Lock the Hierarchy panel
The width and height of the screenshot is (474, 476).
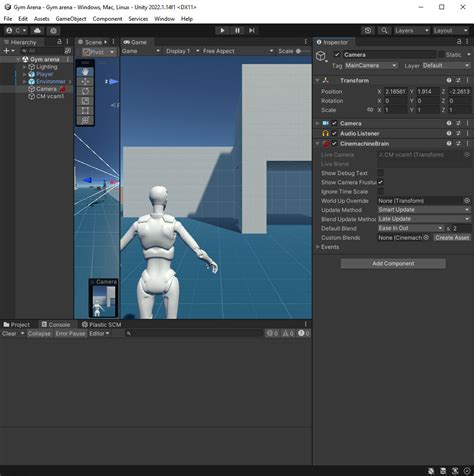pos(59,42)
